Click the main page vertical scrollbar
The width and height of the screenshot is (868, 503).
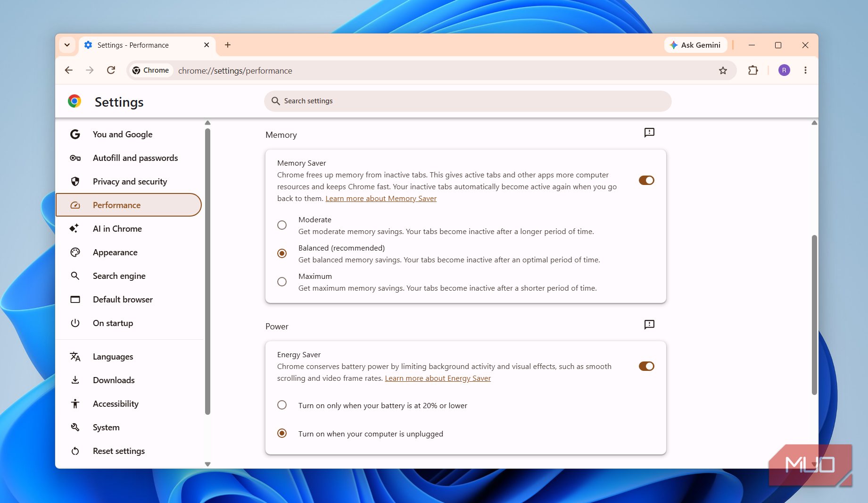[814, 315]
